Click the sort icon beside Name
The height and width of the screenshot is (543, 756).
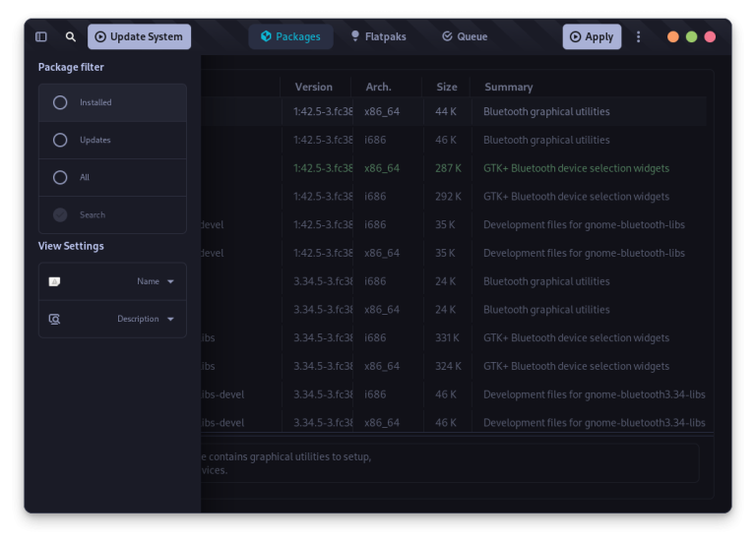tap(55, 281)
